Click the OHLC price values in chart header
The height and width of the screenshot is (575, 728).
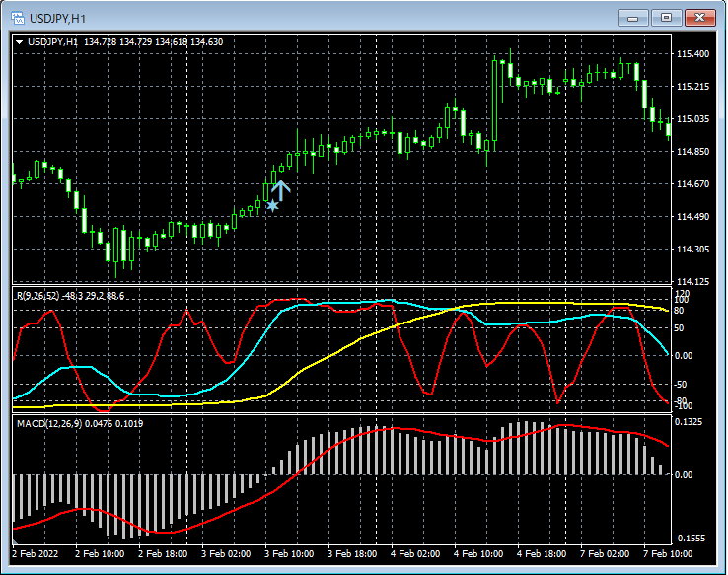tap(154, 42)
